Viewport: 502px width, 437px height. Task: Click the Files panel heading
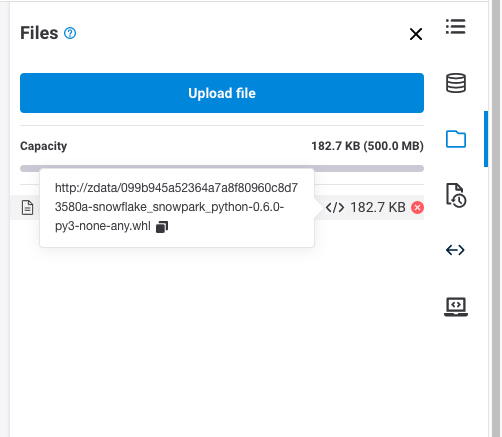[39, 33]
